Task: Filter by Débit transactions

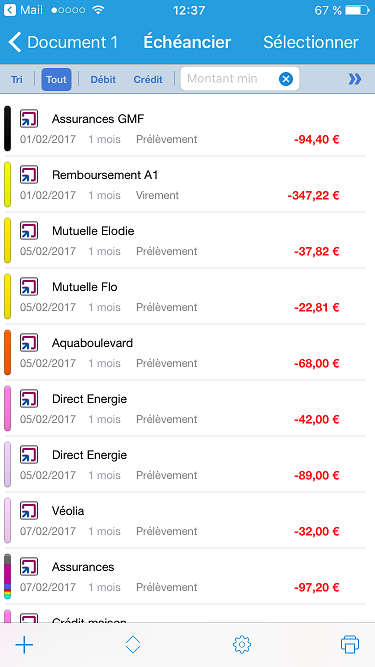Action: point(103,80)
